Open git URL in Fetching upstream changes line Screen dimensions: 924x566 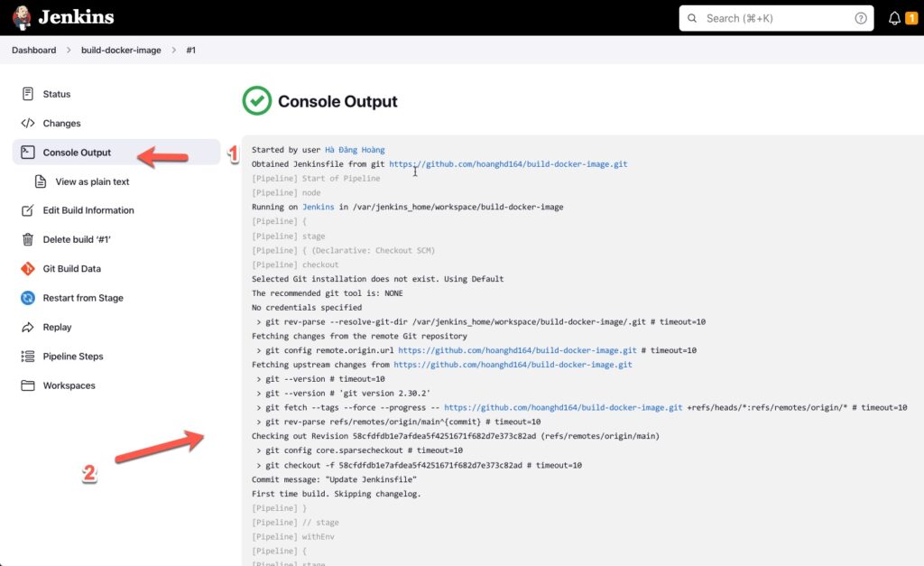pyautogui.click(x=513, y=365)
